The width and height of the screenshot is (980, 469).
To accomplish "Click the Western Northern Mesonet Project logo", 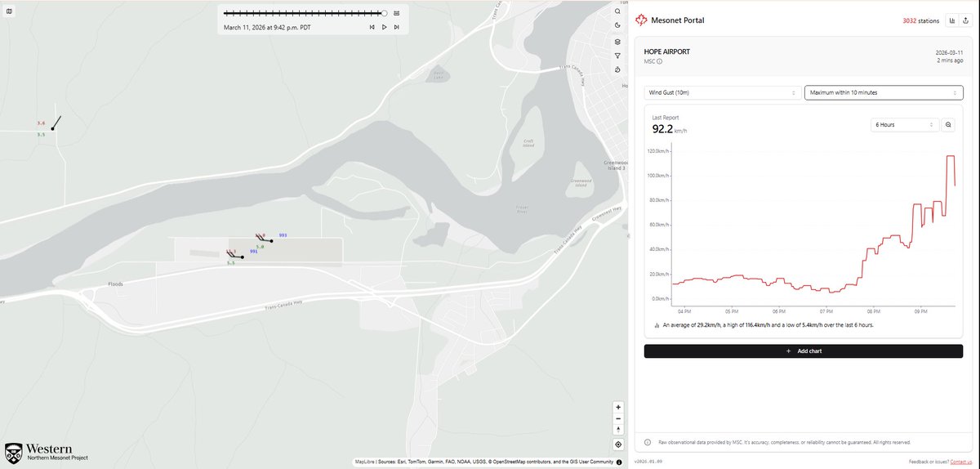I will [46, 452].
